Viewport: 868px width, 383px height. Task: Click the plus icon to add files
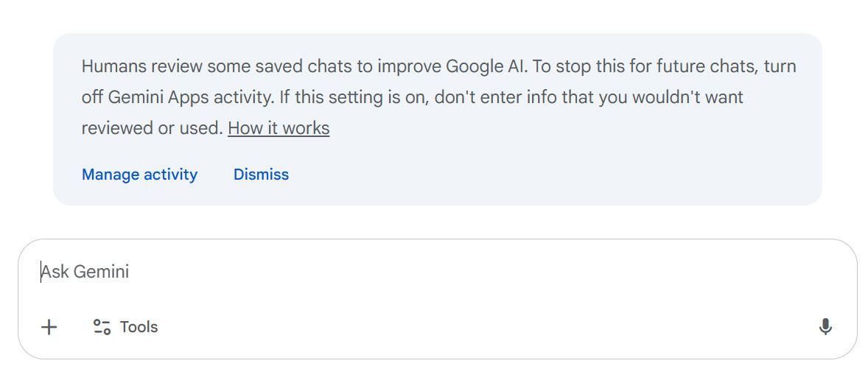(49, 327)
